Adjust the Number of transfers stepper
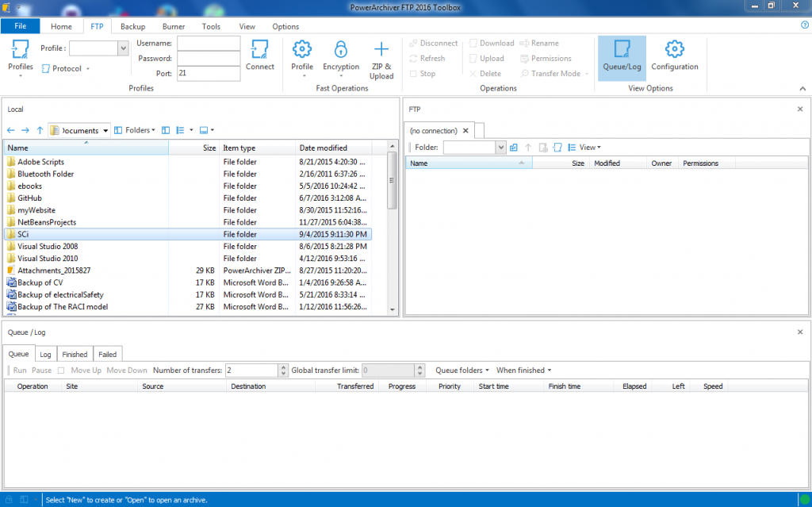812x507 pixels. pyautogui.click(x=283, y=371)
